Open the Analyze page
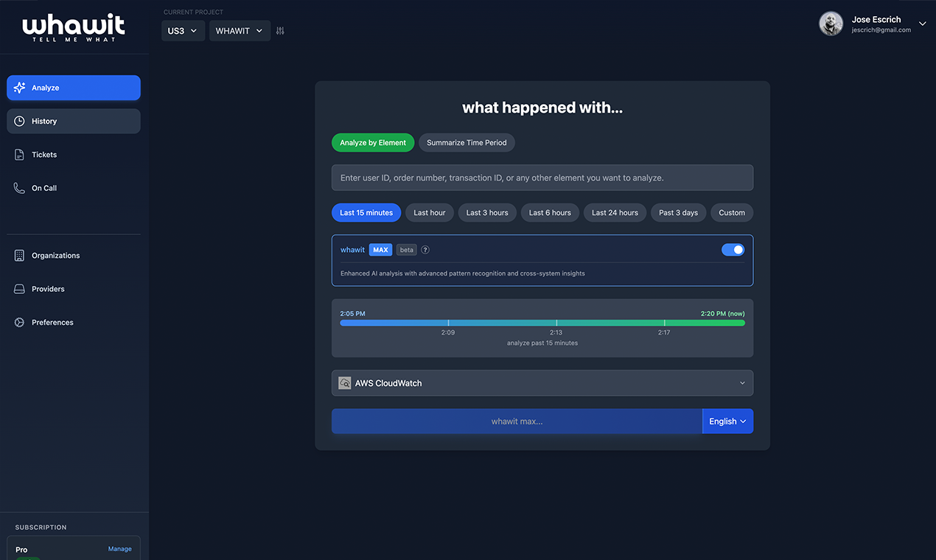 (74, 88)
